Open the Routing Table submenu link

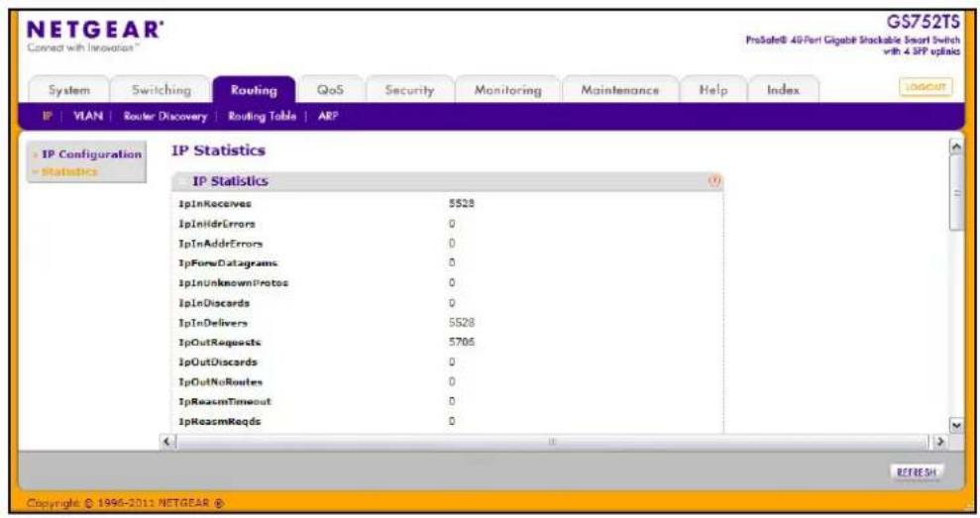(262, 116)
